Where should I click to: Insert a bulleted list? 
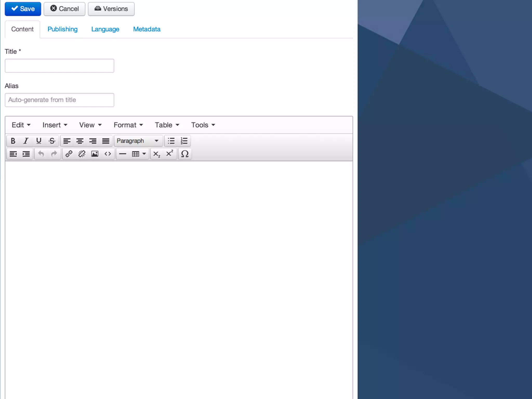[171, 141]
